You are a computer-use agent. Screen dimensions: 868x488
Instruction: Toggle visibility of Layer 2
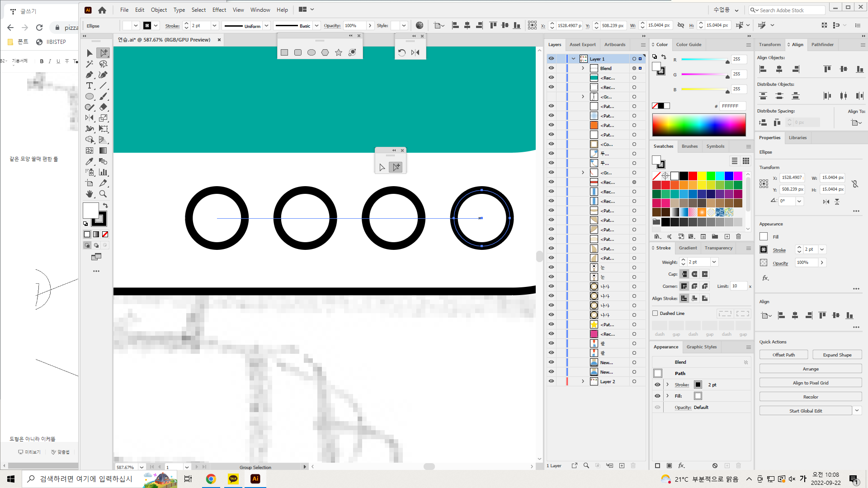[x=551, y=381]
